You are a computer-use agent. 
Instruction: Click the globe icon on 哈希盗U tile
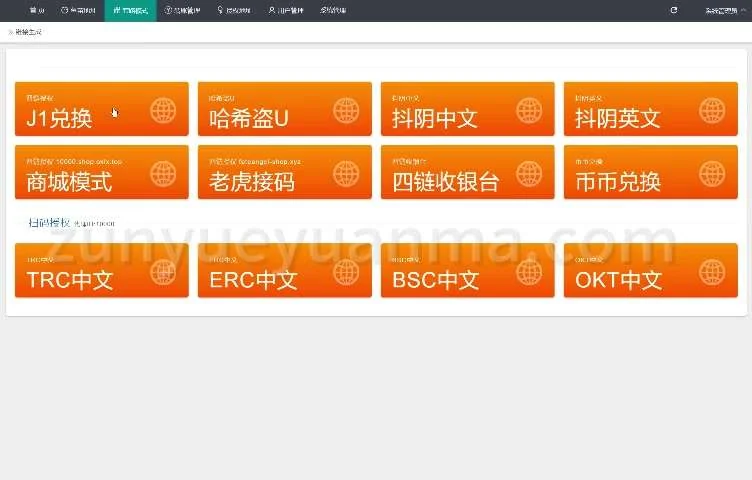(346, 110)
